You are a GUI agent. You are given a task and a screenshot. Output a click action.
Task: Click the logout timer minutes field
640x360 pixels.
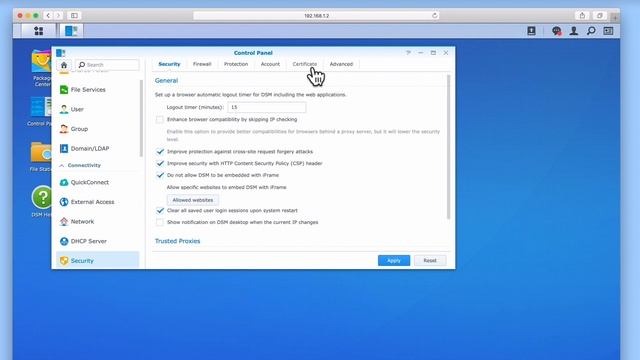pos(267,107)
